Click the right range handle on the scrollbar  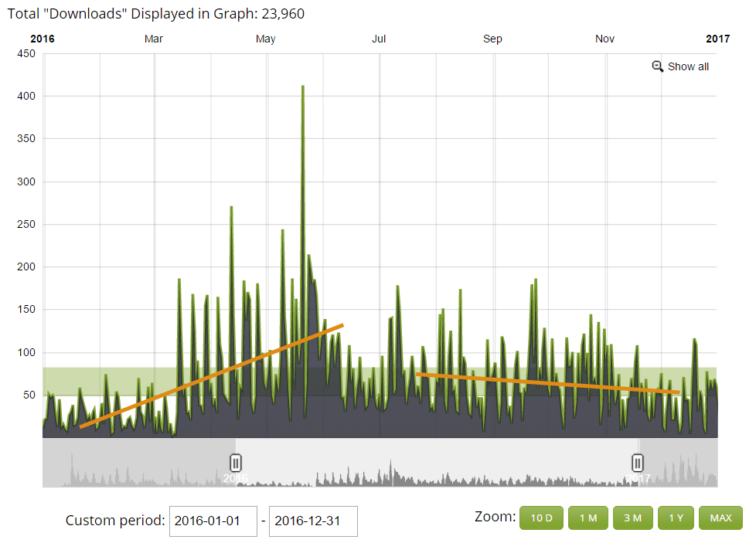[638, 463]
